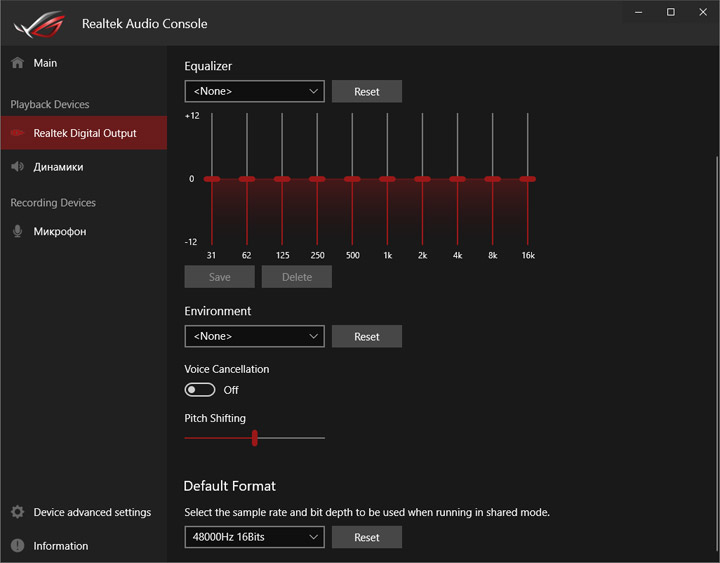Screen dimensions: 720x563
Task: Reset the Default Format
Action: point(367,537)
